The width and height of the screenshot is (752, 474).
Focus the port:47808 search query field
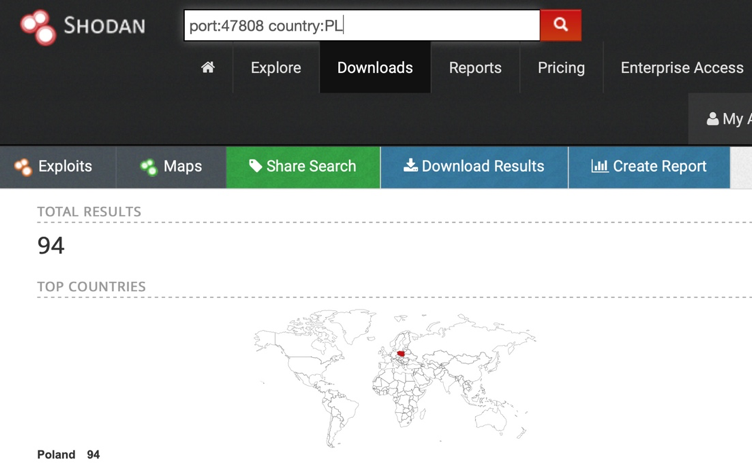[x=361, y=26]
